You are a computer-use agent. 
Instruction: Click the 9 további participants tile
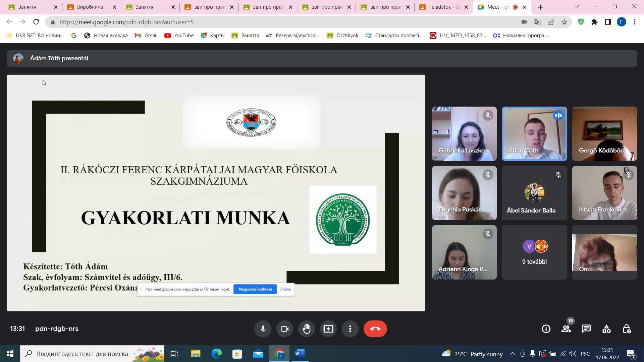tap(534, 252)
